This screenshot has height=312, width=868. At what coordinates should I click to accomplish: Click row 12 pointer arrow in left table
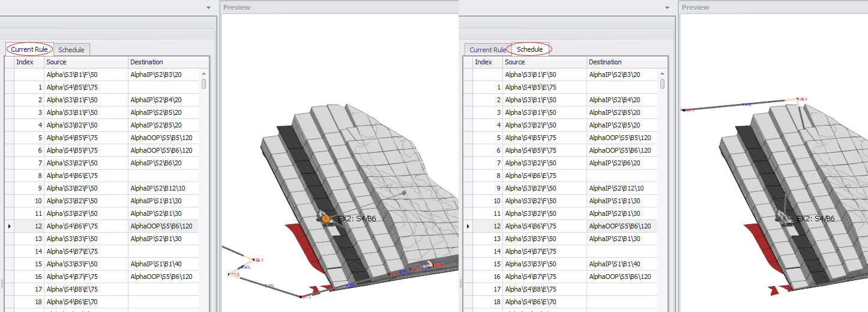[8, 226]
